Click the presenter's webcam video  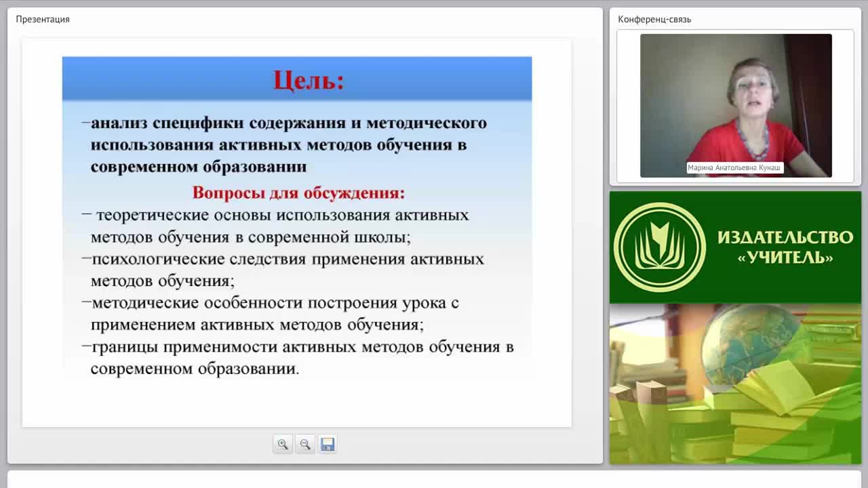click(736, 106)
